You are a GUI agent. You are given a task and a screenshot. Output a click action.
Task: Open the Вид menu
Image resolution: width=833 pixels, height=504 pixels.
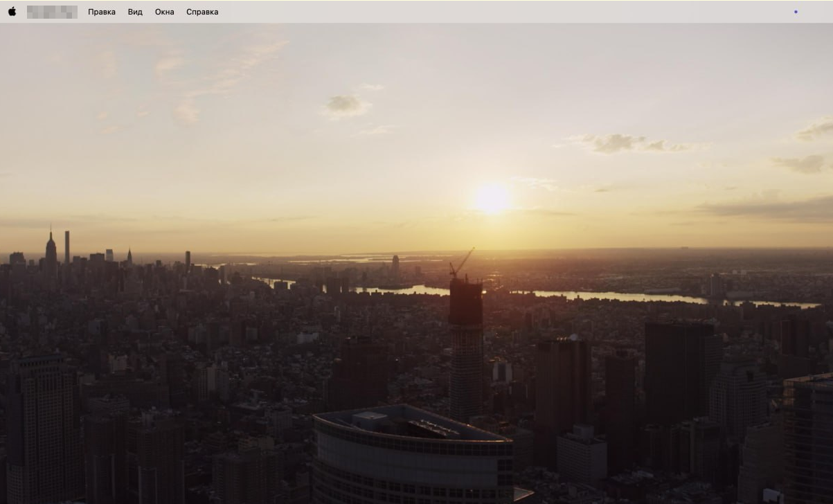[x=135, y=12]
